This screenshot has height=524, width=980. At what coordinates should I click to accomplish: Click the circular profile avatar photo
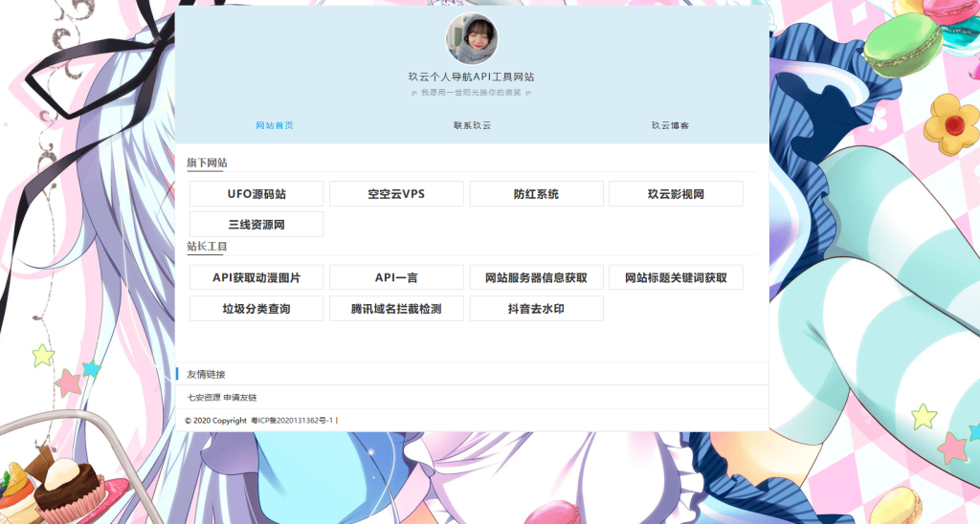[x=472, y=38]
